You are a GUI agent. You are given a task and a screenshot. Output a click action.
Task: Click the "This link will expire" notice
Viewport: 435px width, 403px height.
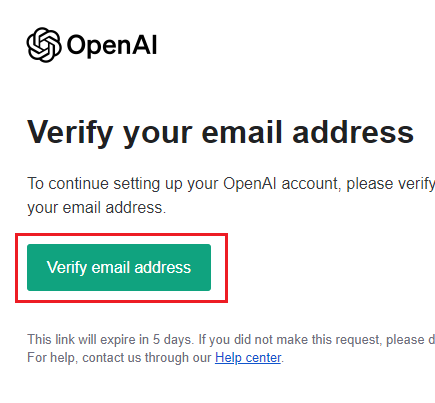click(x=231, y=340)
